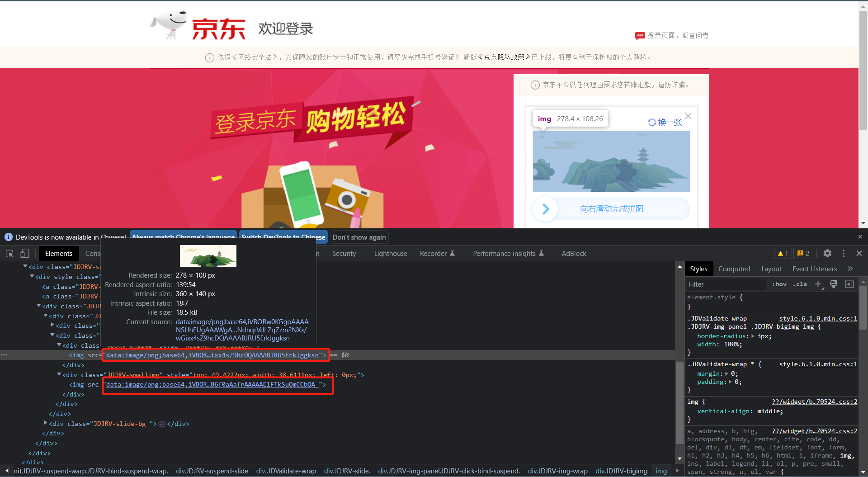This screenshot has width=868, height=477.
Task: Open the Lighthouse panel
Action: pos(390,253)
